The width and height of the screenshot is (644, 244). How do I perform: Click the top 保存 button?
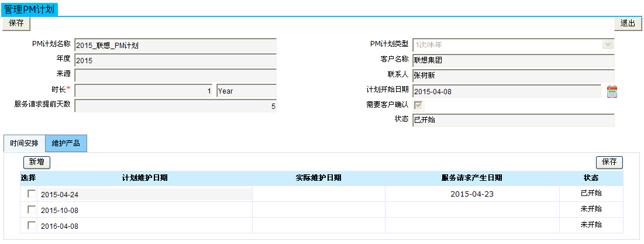coord(16,24)
